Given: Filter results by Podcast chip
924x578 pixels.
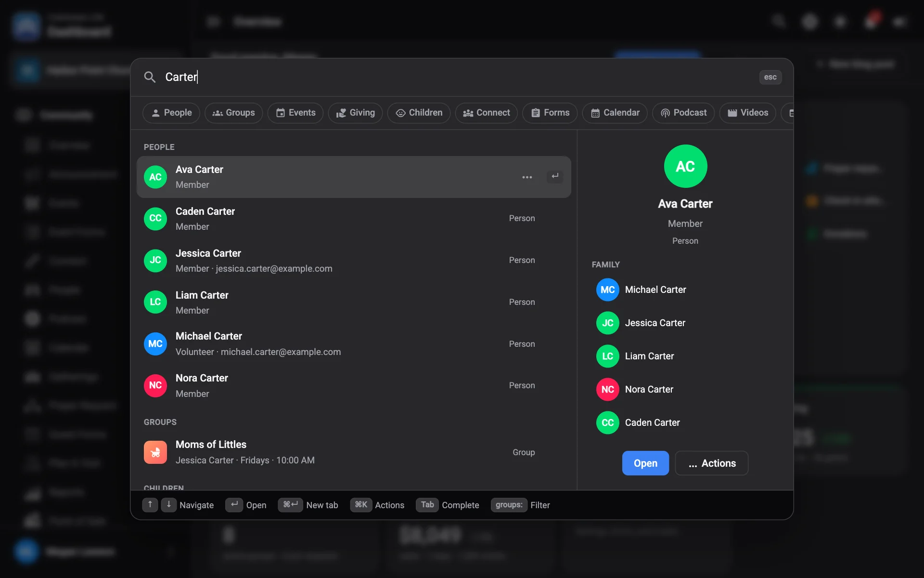Looking at the screenshot, I should [x=683, y=113].
